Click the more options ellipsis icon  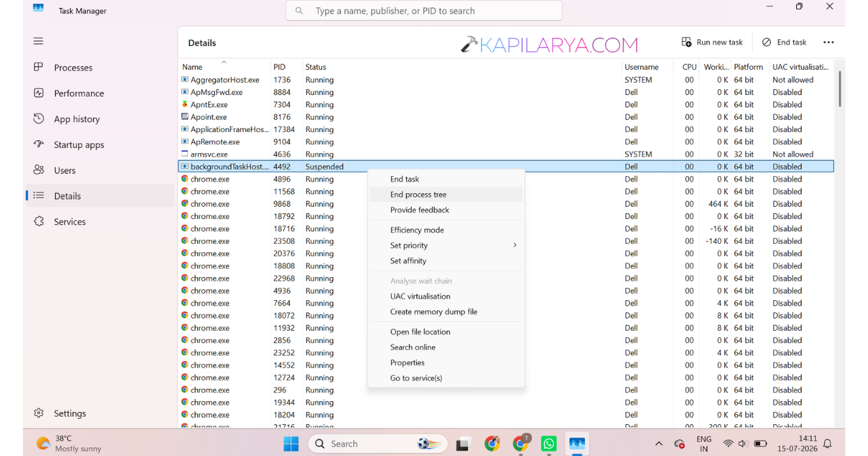tap(828, 42)
